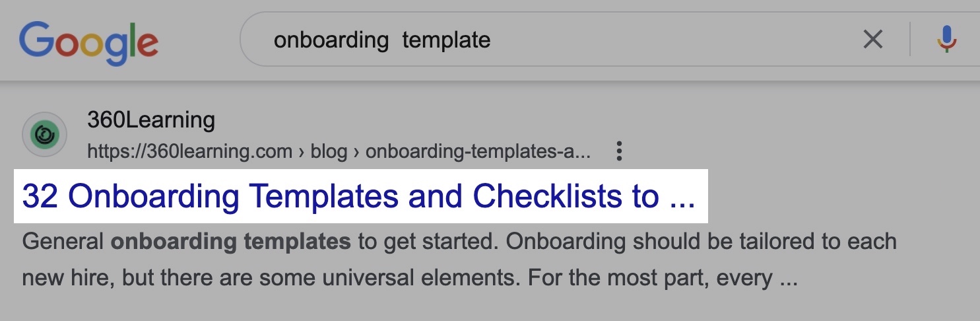Clear the search query with X icon
The image size is (980, 321).
coord(872,40)
